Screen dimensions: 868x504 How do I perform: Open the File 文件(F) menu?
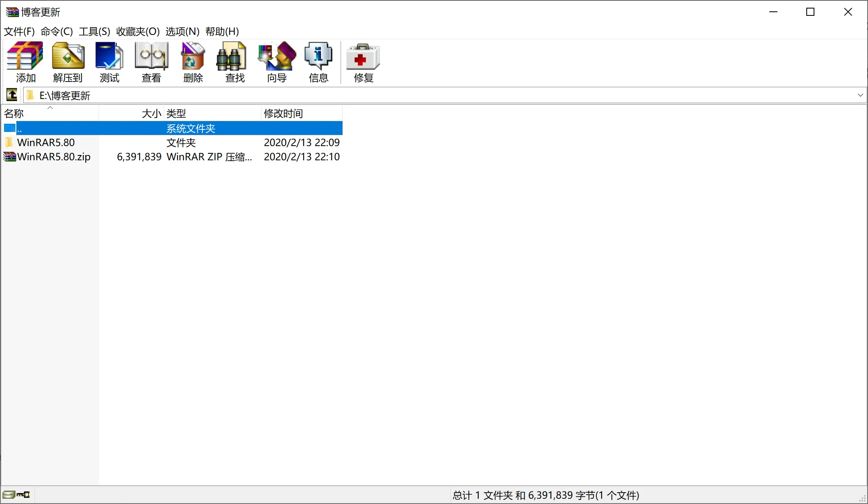pos(19,31)
